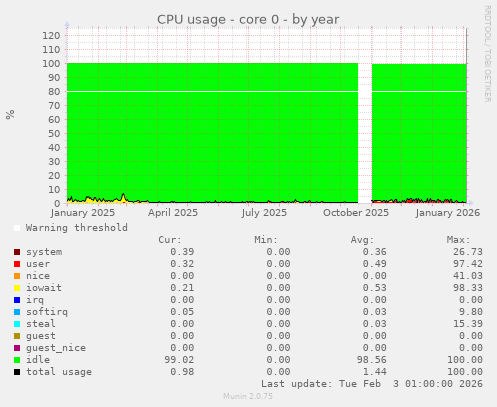Click the 'Min:' column header
The width and height of the screenshot is (497, 407).
(x=266, y=240)
